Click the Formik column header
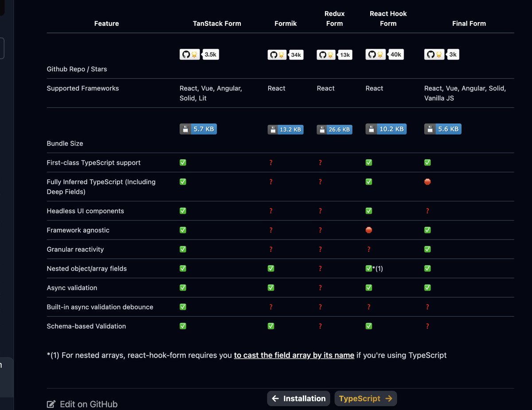 (286, 24)
